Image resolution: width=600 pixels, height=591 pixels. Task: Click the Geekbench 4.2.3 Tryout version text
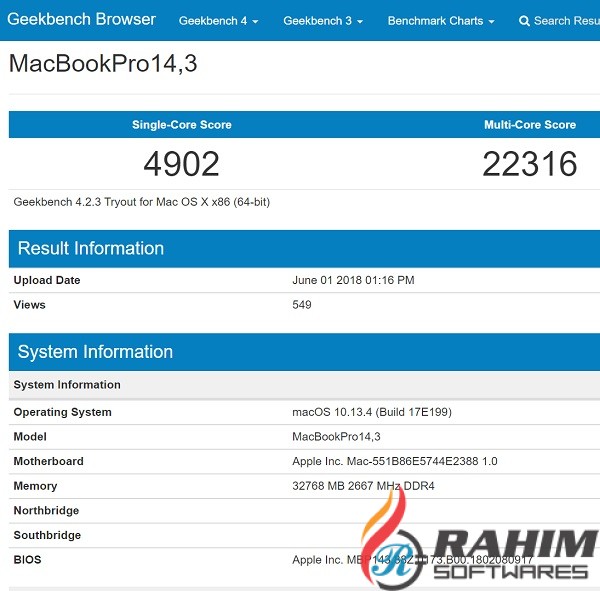142,202
